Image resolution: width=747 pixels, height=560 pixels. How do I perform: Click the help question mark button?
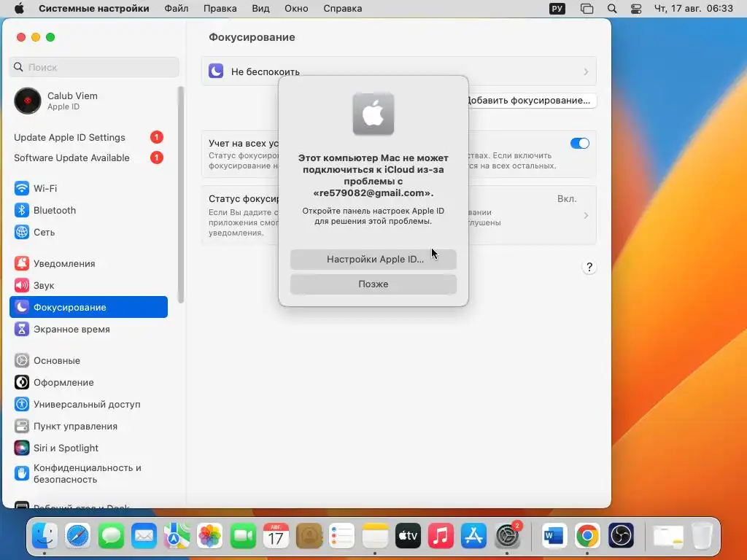click(x=589, y=267)
